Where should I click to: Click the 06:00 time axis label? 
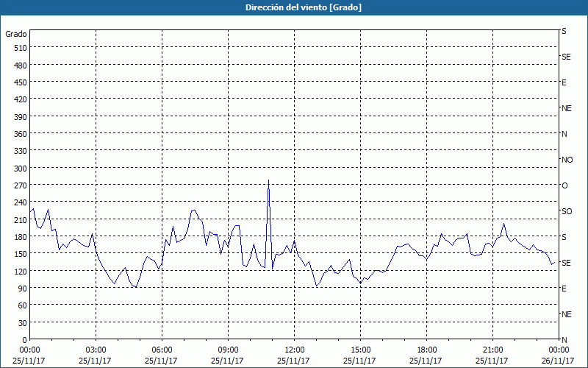(x=162, y=350)
